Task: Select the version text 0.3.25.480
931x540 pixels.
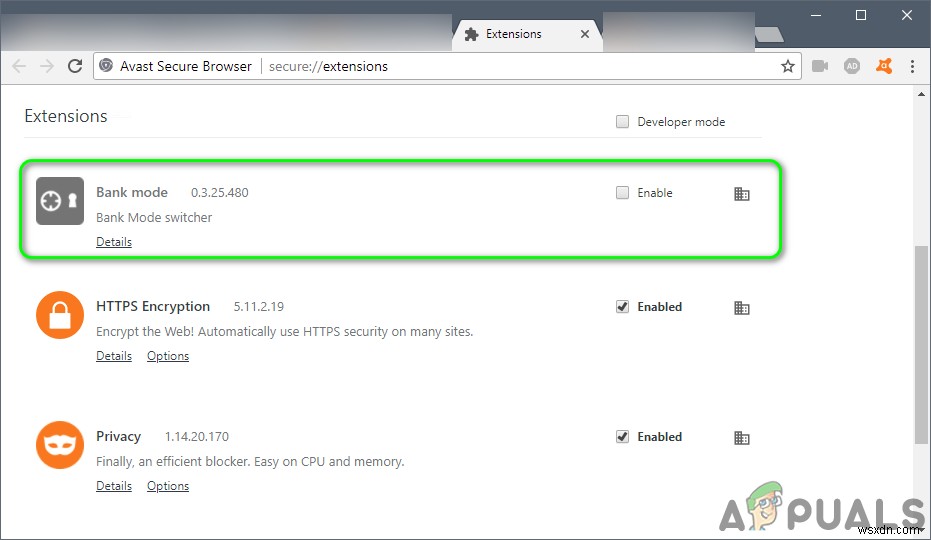Action: tap(220, 192)
